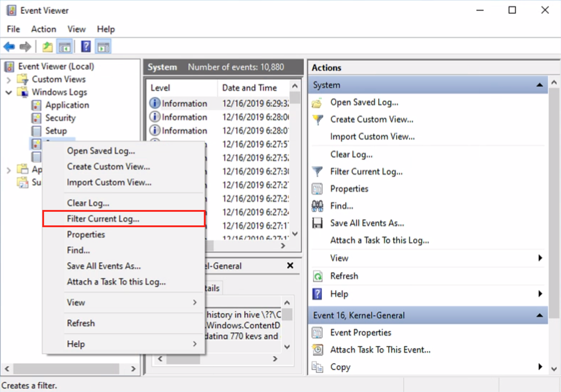Collapse the System section in Actions pane

tap(539, 85)
